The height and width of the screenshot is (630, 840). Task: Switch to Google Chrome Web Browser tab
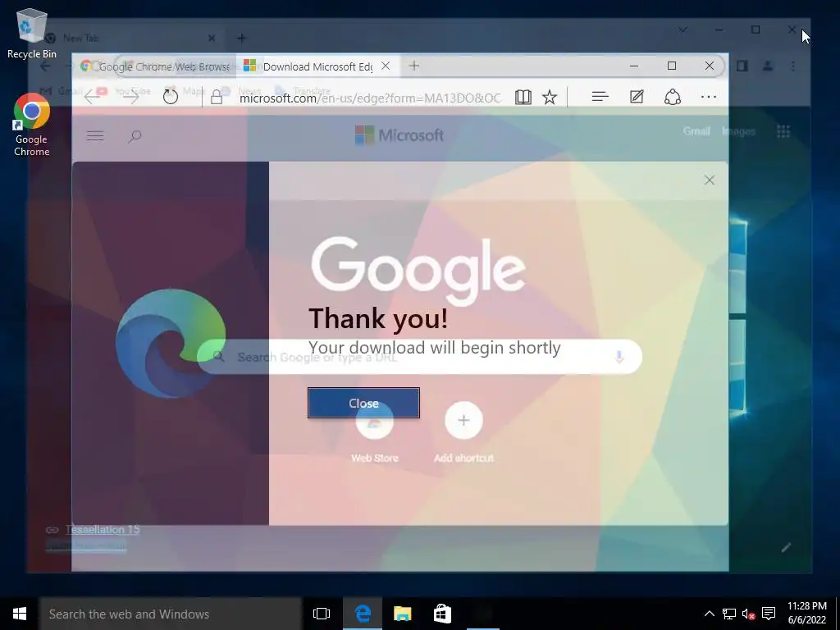(155, 66)
